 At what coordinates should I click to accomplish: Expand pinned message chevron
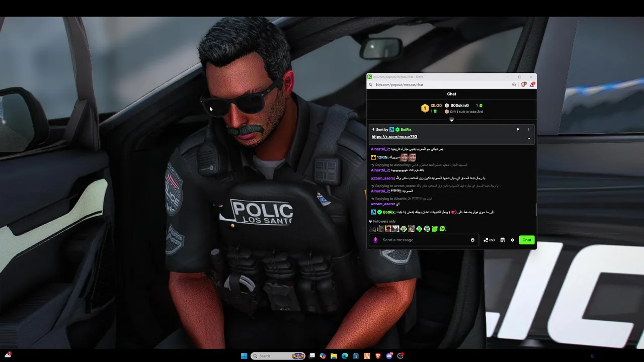[529, 138]
